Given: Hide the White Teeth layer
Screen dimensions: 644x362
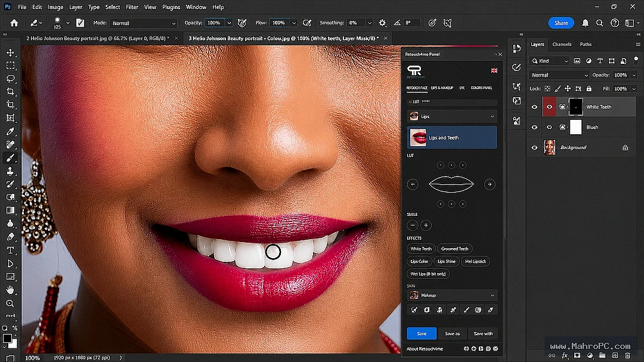Looking at the screenshot, I should coord(534,107).
